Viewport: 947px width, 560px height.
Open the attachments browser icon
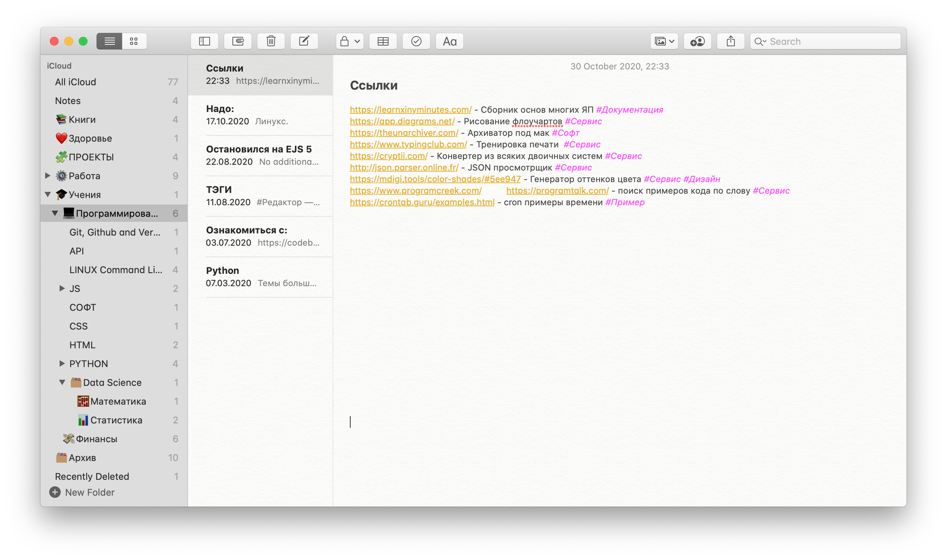pyautogui.click(x=237, y=41)
